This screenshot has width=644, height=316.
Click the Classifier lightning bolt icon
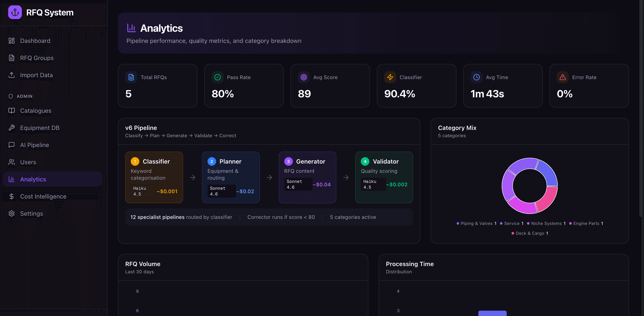tap(390, 77)
